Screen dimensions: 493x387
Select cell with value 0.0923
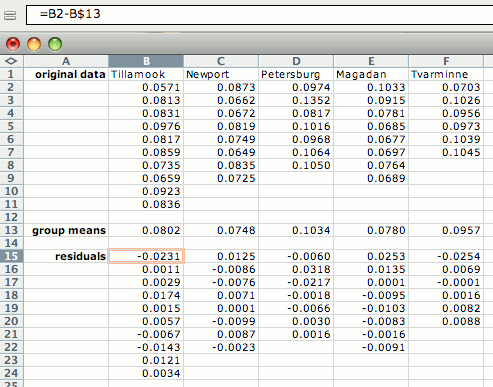(x=146, y=191)
